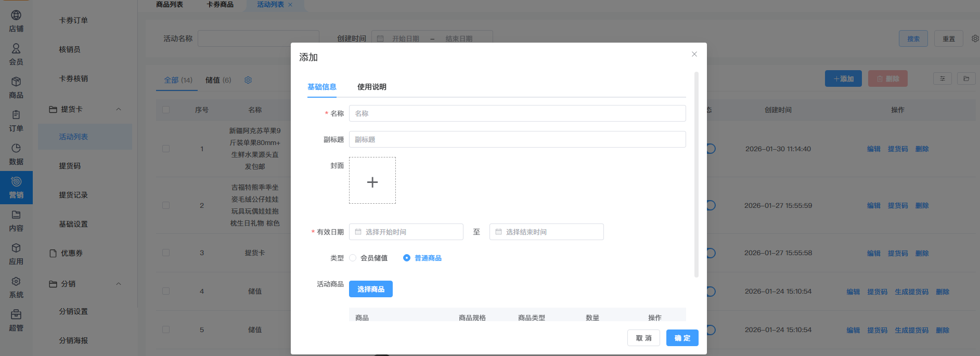
Task: Open 提货记录 in side menu
Action: tap(73, 195)
